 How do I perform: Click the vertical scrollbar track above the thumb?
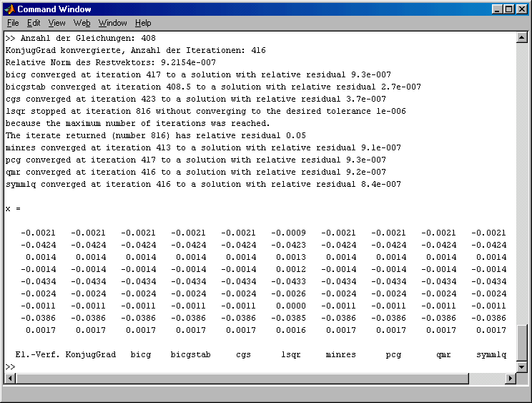521,179
